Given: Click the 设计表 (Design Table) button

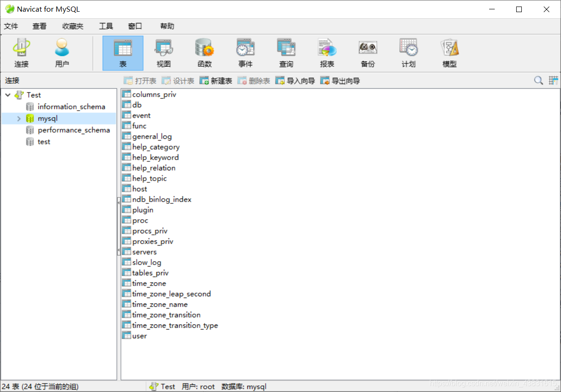Looking at the screenshot, I should click(x=178, y=81).
